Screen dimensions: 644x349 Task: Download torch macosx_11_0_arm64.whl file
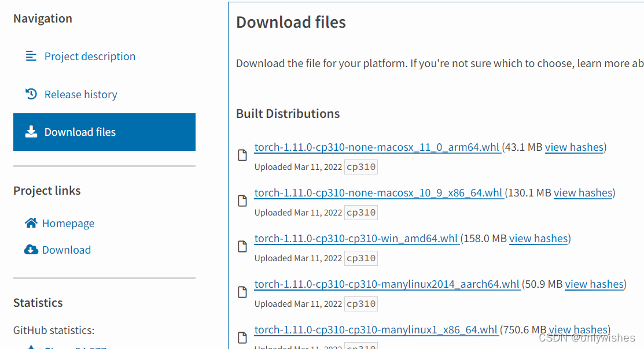tap(377, 147)
